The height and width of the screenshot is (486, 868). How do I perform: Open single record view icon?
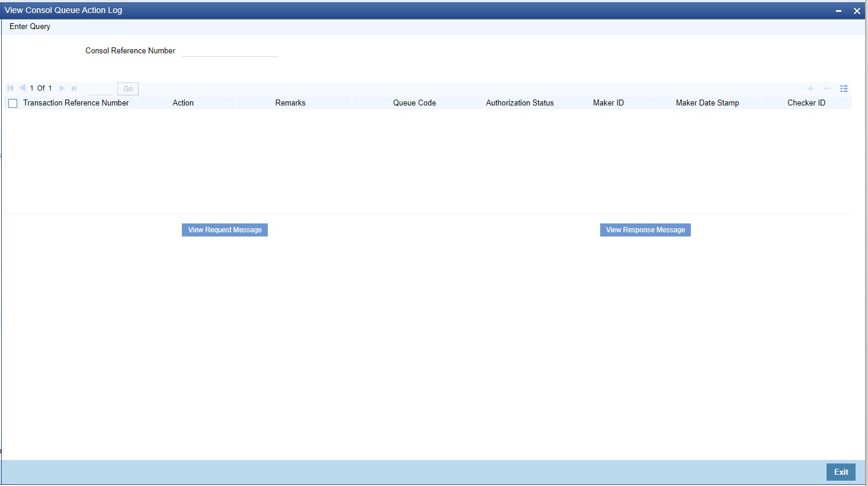click(844, 88)
